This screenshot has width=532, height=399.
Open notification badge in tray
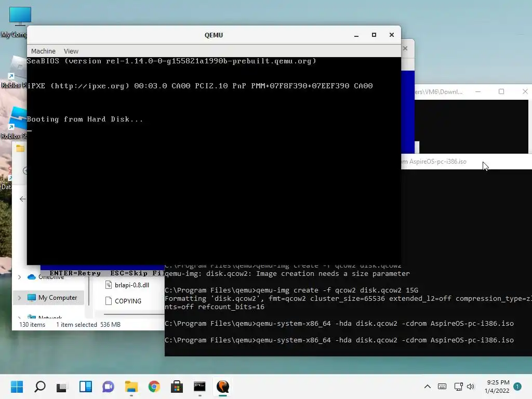(517, 387)
